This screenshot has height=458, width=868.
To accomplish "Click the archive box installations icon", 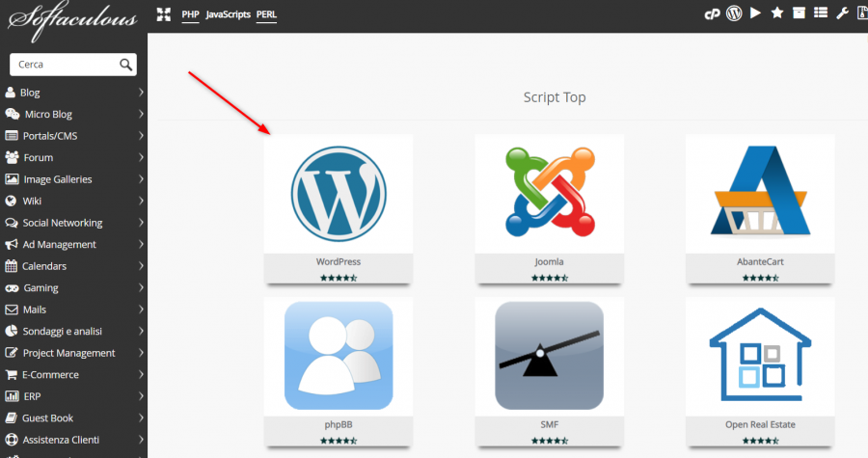I will click(799, 13).
